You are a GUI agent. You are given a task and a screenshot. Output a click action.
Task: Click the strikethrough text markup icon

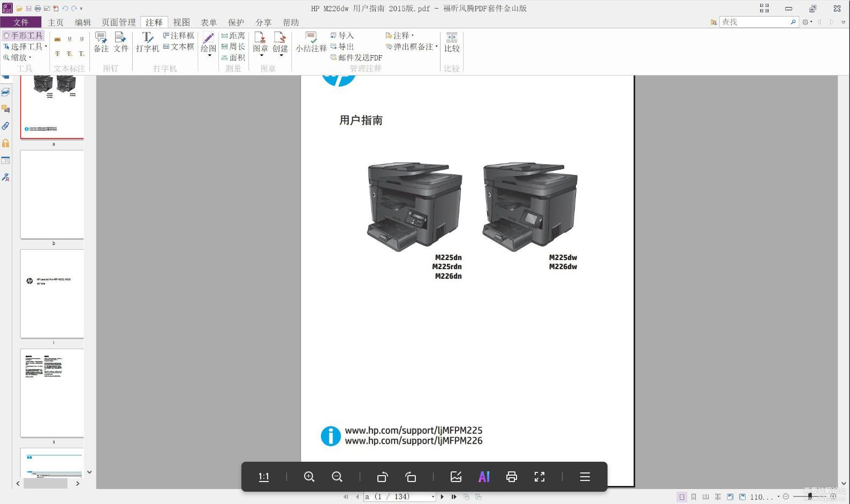(x=57, y=54)
